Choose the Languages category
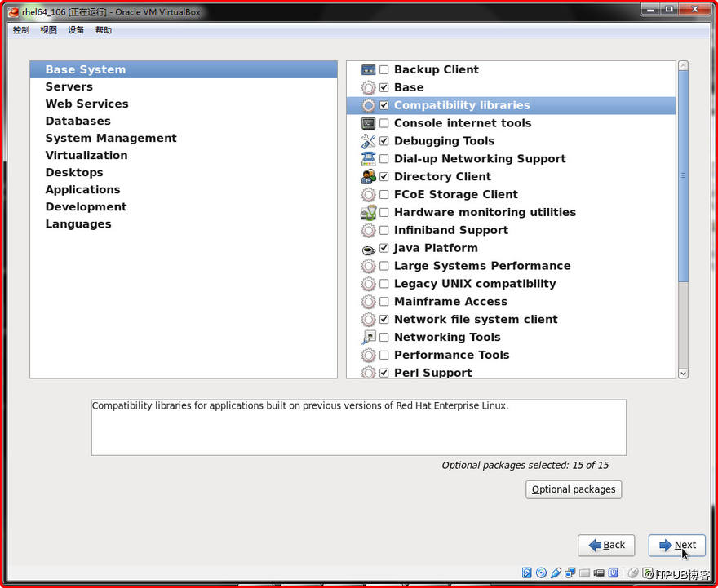This screenshot has width=718, height=588. point(184,224)
